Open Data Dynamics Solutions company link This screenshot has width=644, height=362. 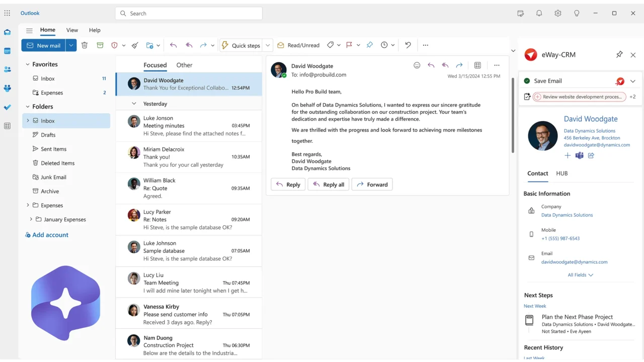(x=567, y=215)
